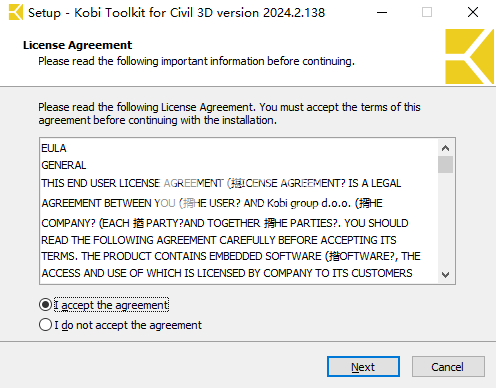Click Next to continue installation
Viewport: 496px width, 388px height.
(363, 367)
